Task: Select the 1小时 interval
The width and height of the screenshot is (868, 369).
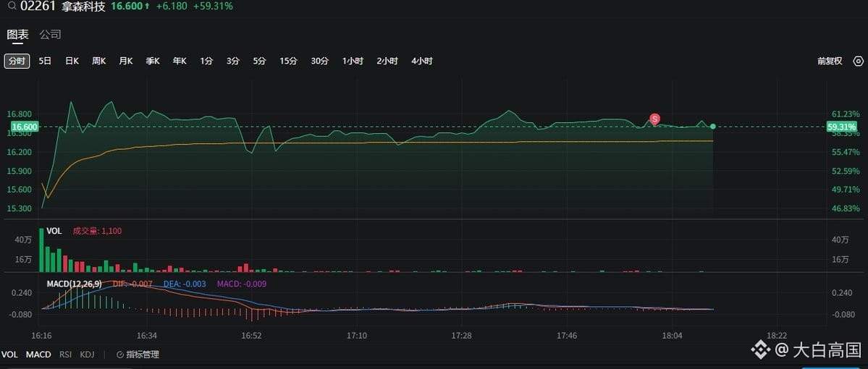Action: click(x=353, y=61)
